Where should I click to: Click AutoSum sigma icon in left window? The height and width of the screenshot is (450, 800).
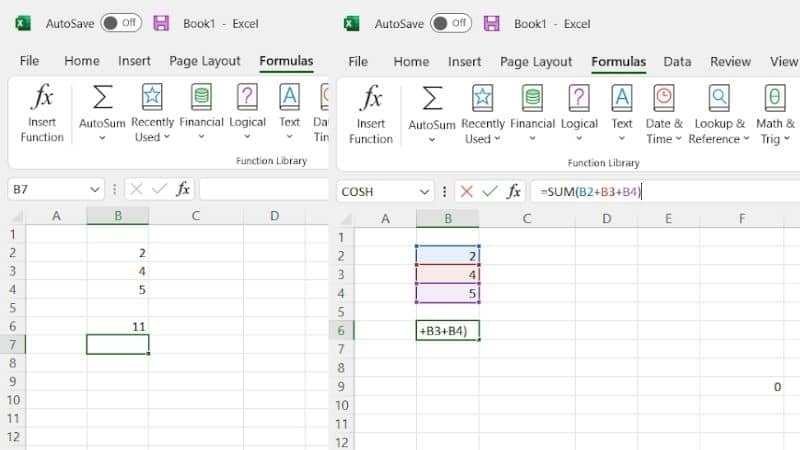tap(102, 98)
